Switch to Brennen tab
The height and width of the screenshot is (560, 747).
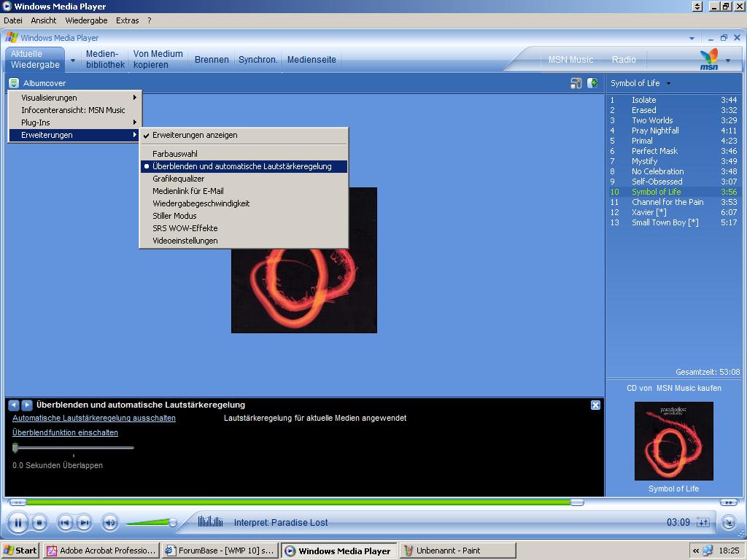tap(212, 60)
